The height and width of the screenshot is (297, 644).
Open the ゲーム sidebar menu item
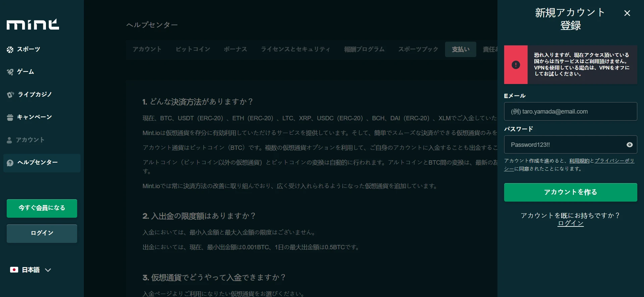[x=42, y=72]
